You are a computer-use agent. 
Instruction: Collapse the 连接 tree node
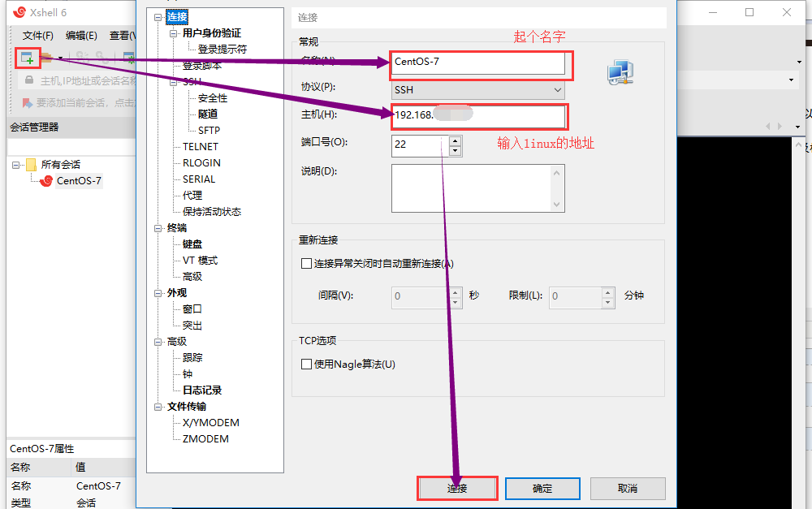(x=158, y=18)
